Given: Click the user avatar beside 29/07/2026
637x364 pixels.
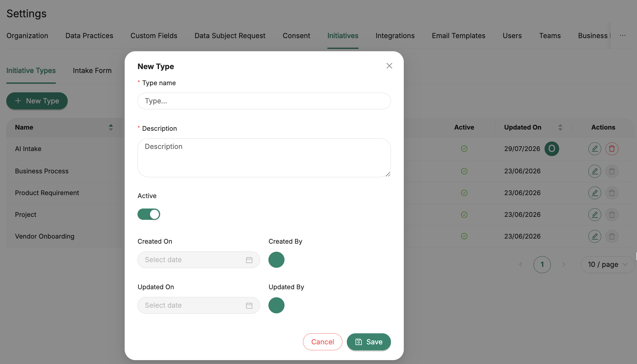Looking at the screenshot, I should pos(552,149).
